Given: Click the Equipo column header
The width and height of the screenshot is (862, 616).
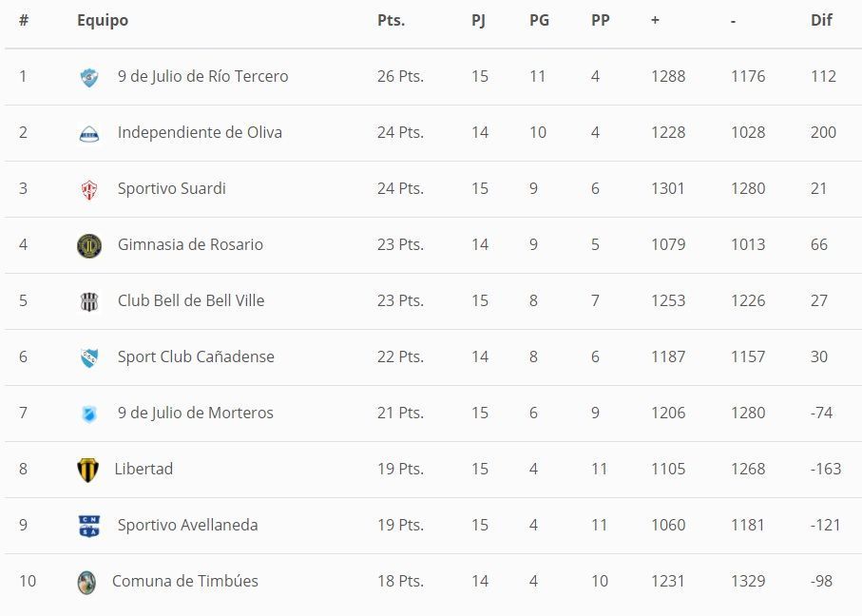Looking at the screenshot, I should (x=103, y=20).
